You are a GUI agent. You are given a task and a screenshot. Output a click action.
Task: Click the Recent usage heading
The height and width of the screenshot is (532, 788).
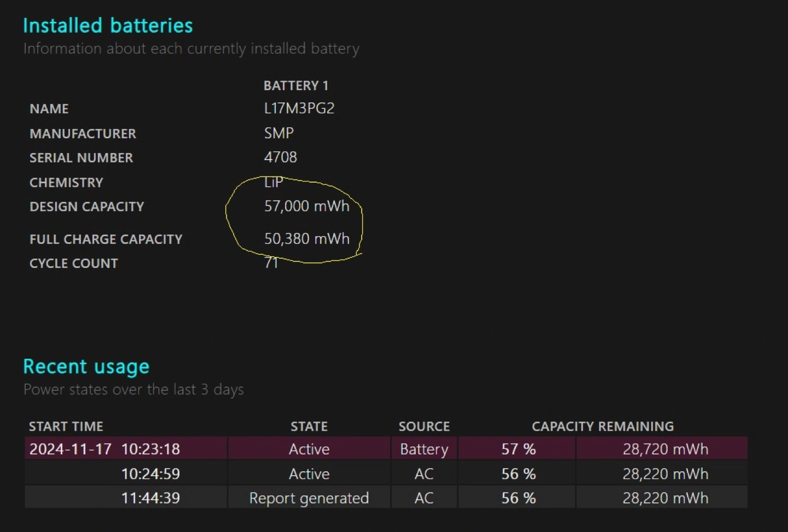tap(86, 366)
